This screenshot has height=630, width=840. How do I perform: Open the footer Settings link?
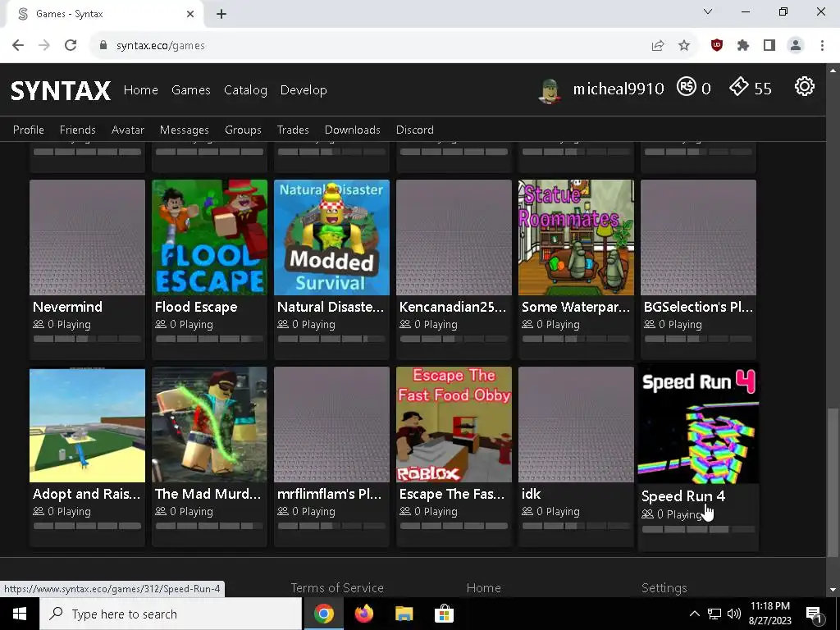coord(664,587)
